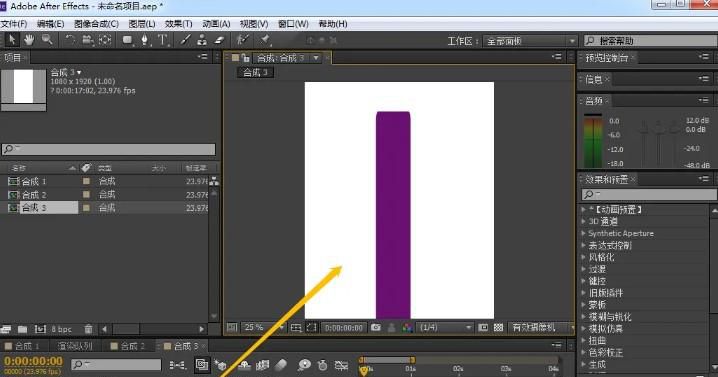Open the 图像合成(C) menu
This screenshot has width=718, height=377.
pos(96,24)
